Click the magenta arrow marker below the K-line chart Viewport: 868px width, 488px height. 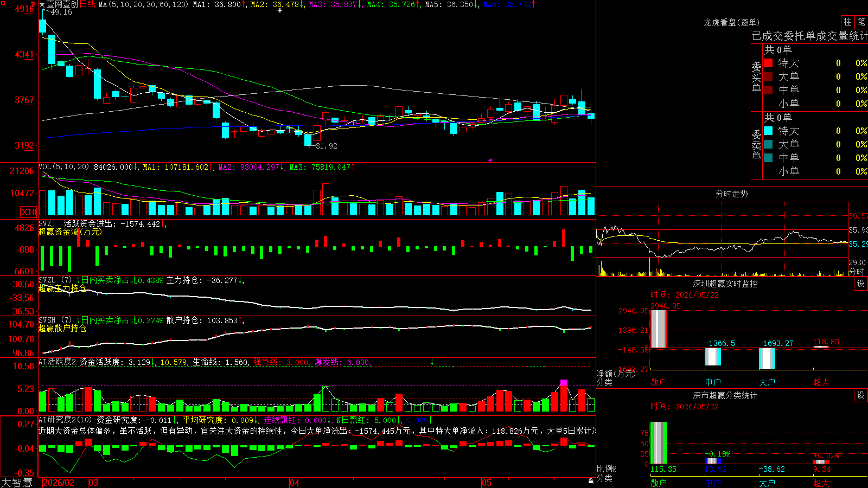click(489, 160)
